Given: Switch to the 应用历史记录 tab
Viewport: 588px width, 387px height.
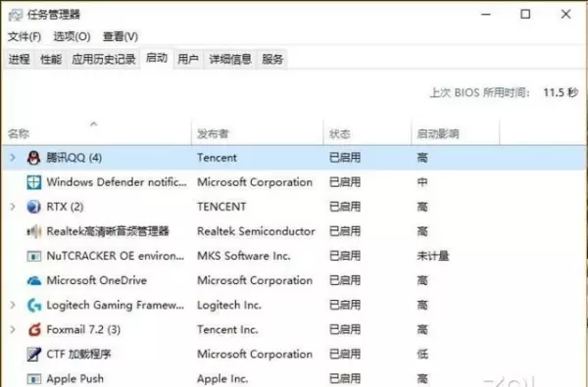Looking at the screenshot, I should [x=104, y=59].
